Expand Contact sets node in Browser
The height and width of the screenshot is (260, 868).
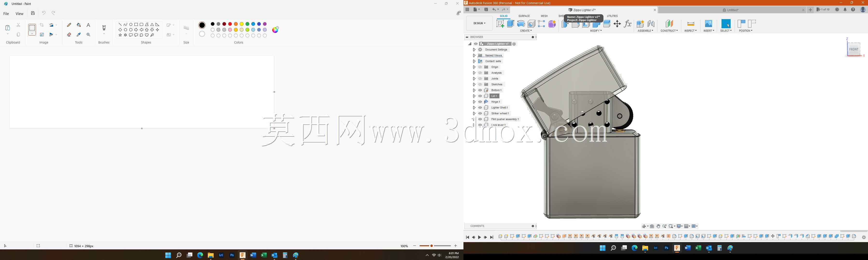[x=474, y=61]
